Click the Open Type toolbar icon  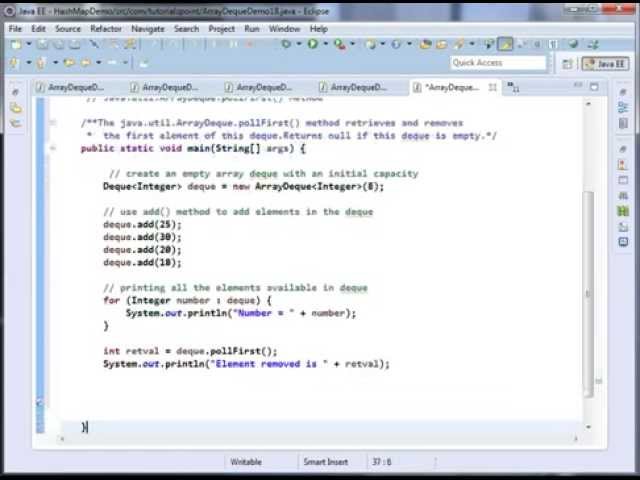[x=426, y=44]
